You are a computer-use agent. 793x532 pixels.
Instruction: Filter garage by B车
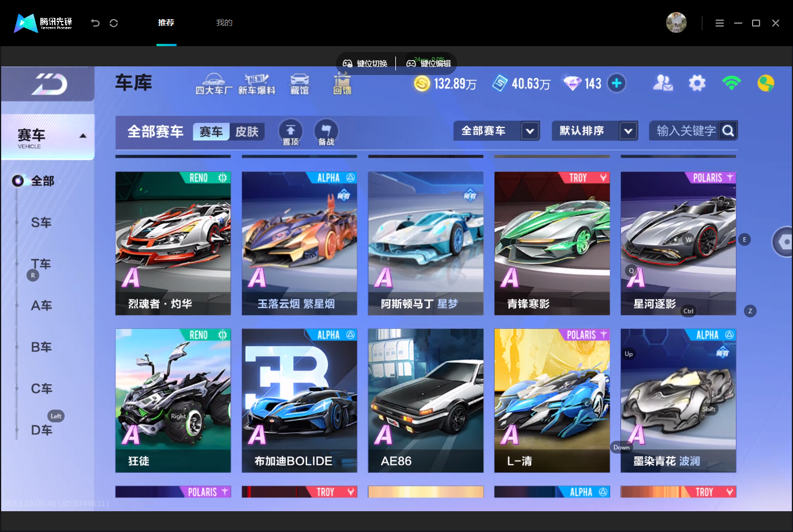click(41, 347)
